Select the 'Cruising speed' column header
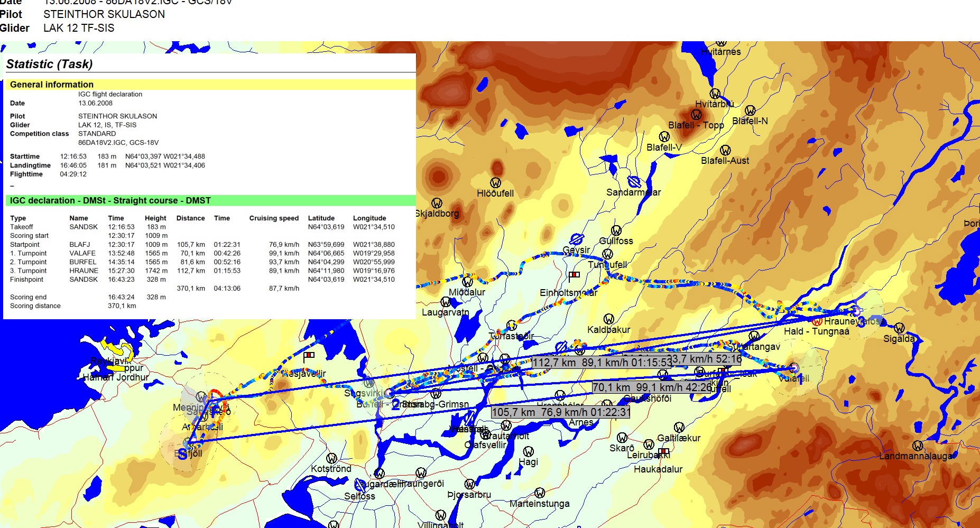Viewport: 980px width, 528px height. point(274,218)
